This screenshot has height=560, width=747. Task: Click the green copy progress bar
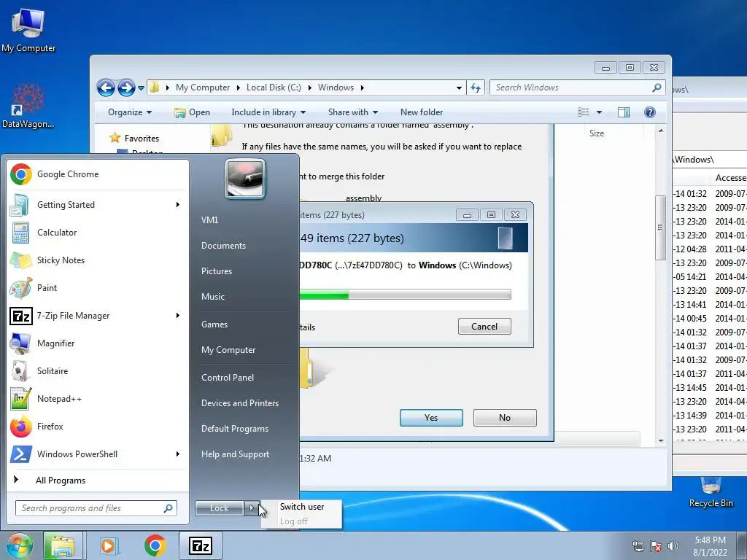405,295
